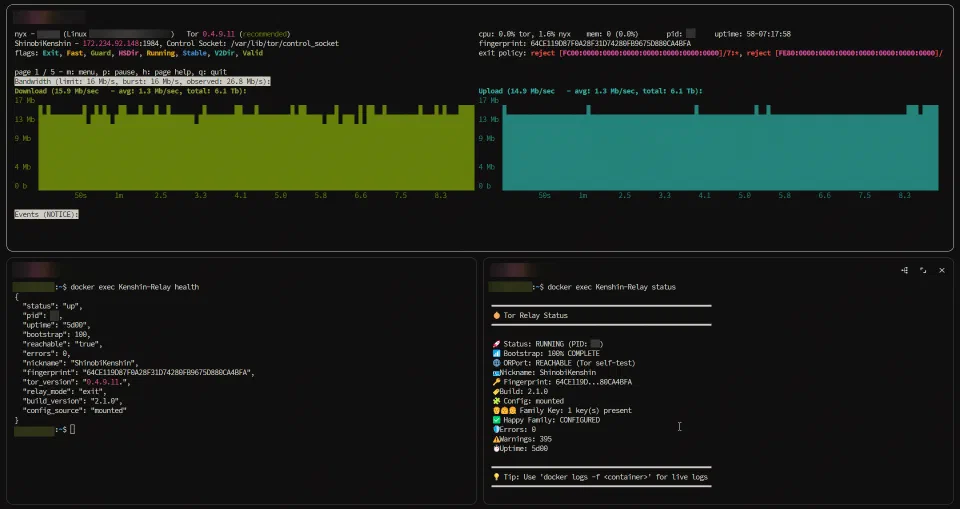
Task: Click the 17 Mb axis label on download graph
Action: [x=24, y=100]
